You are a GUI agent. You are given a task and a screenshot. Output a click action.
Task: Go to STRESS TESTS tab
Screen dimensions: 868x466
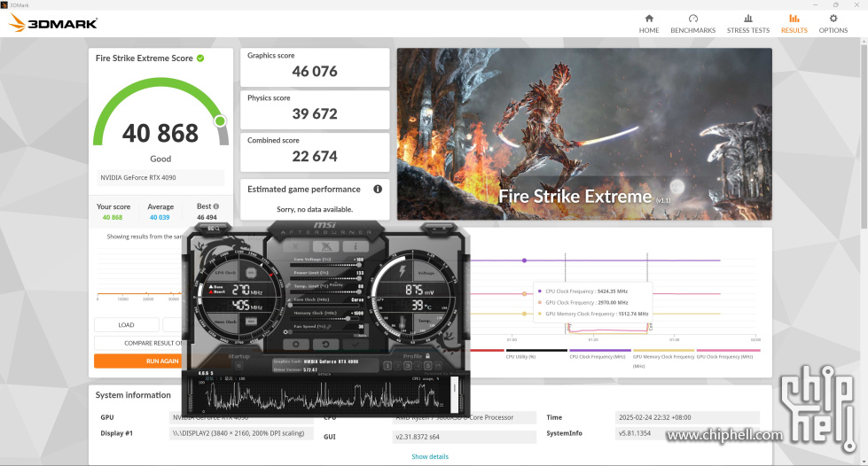pyautogui.click(x=748, y=24)
